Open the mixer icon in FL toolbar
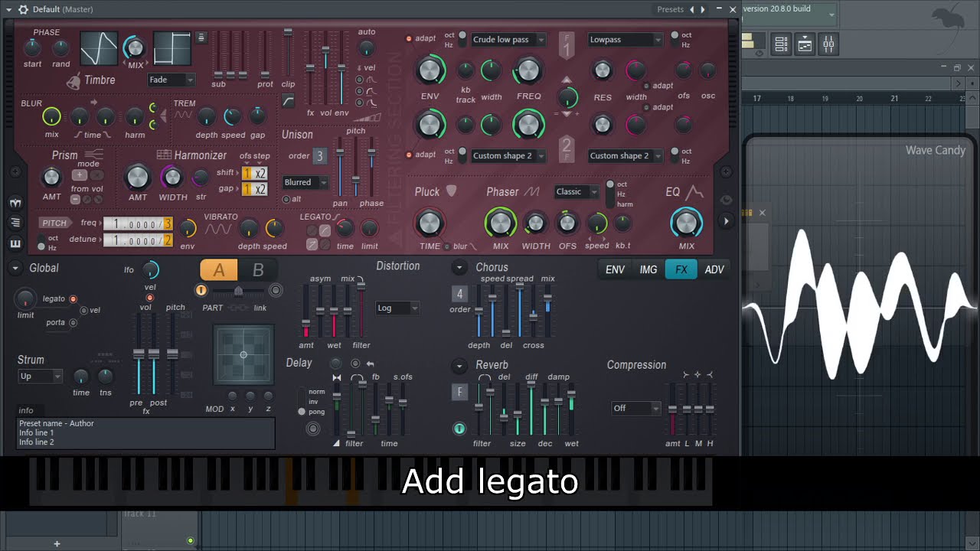This screenshot has width=980, height=551. [x=828, y=44]
